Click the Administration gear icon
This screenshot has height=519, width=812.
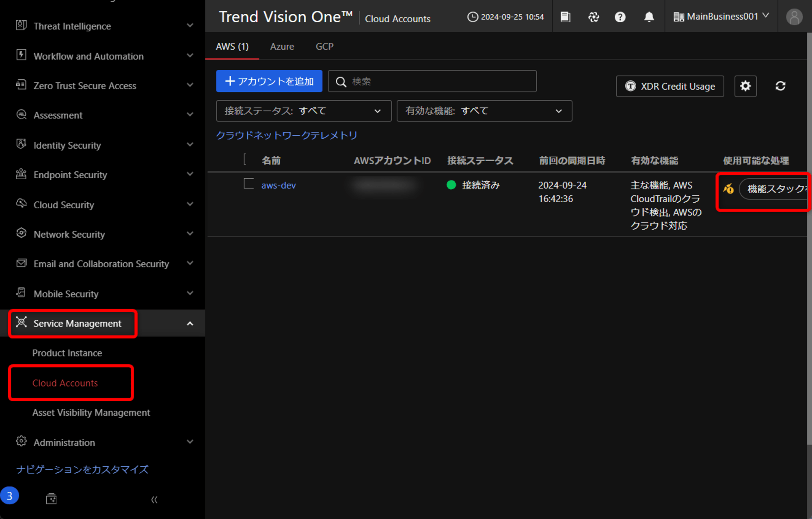[21, 441]
